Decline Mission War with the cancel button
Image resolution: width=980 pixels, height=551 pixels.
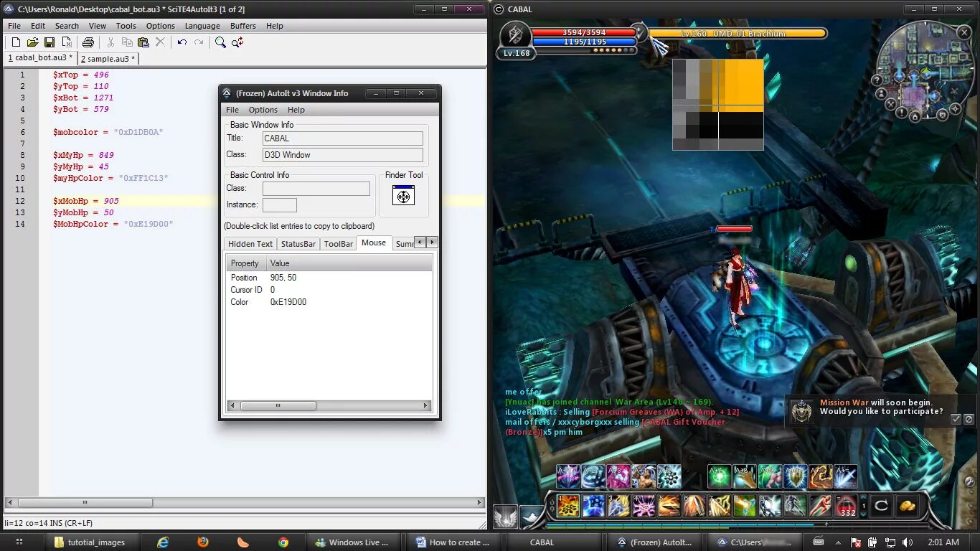[x=969, y=419]
